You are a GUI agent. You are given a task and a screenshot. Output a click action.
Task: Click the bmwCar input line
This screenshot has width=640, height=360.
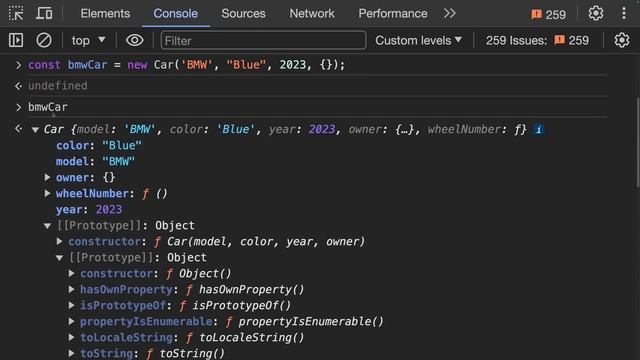coord(48,107)
